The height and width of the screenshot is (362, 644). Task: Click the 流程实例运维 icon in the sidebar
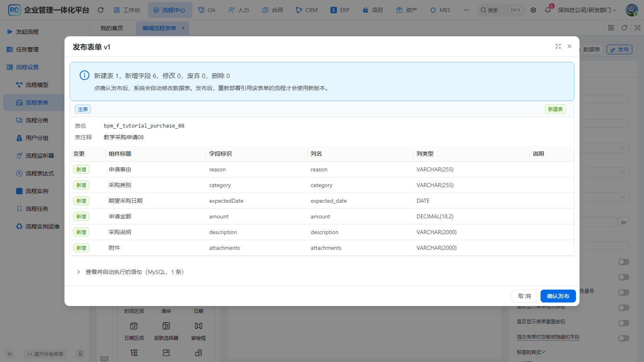(19, 226)
